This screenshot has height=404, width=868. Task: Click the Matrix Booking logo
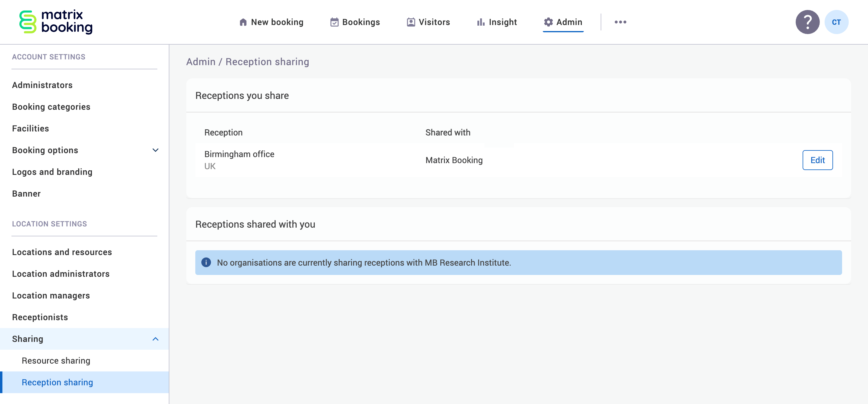pos(55,22)
